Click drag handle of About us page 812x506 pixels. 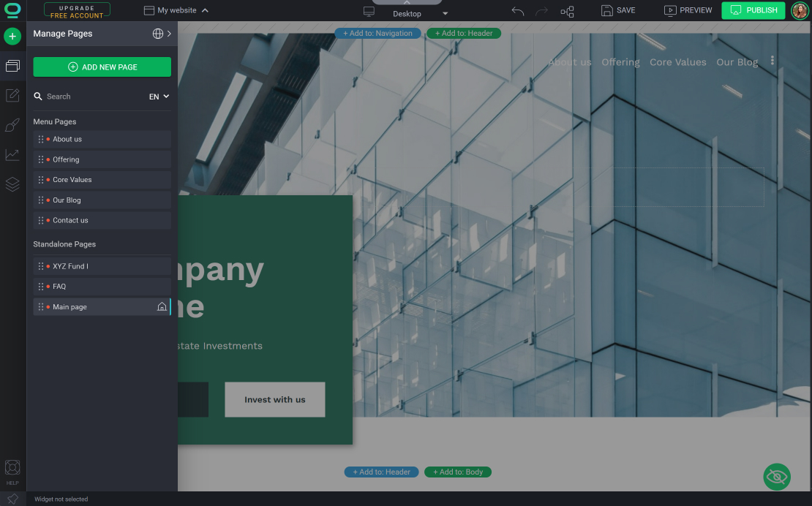pos(41,139)
